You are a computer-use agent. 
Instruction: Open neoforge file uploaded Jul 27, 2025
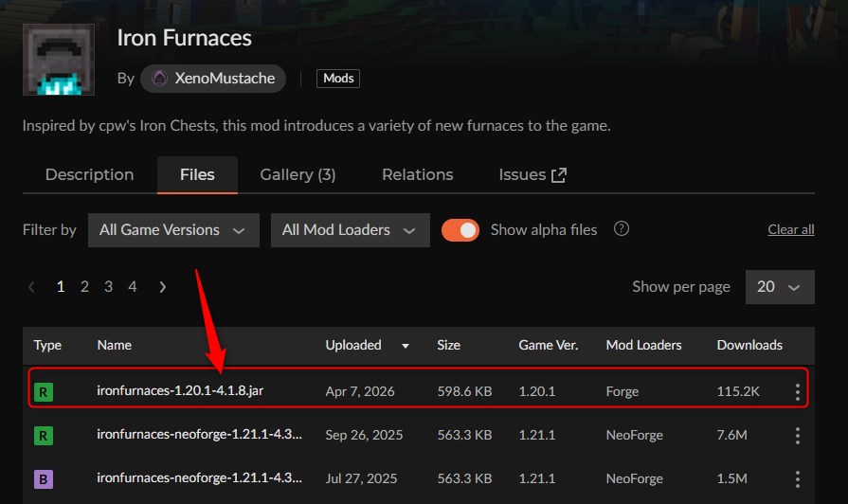tap(199, 478)
